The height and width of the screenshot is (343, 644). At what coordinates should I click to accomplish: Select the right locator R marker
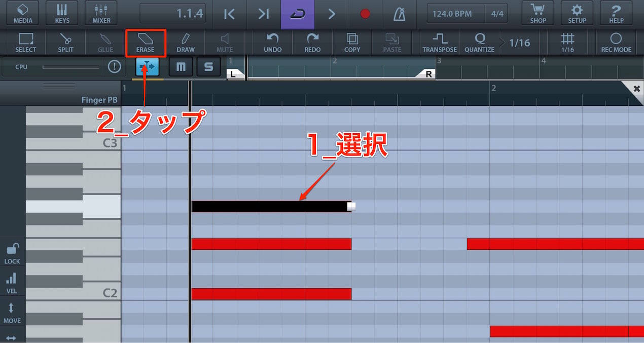427,74
